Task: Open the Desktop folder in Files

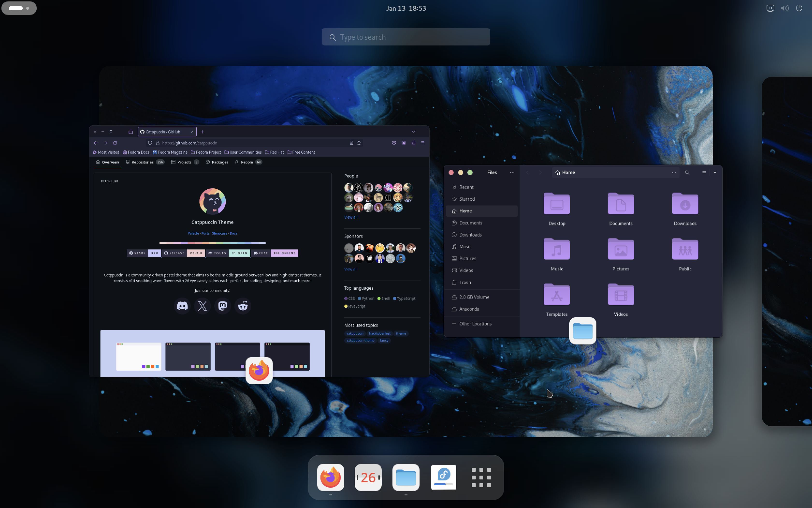Action: pyautogui.click(x=557, y=204)
